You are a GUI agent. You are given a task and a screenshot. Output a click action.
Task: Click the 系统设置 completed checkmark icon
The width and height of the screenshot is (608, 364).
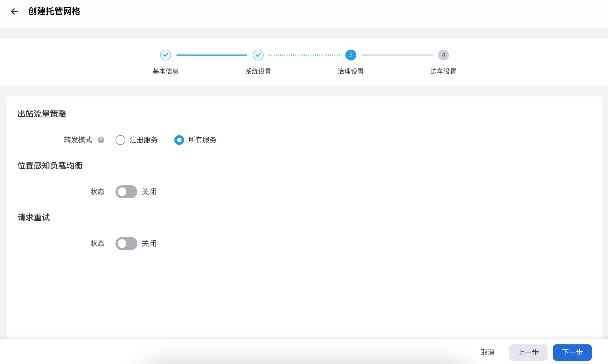tap(258, 55)
